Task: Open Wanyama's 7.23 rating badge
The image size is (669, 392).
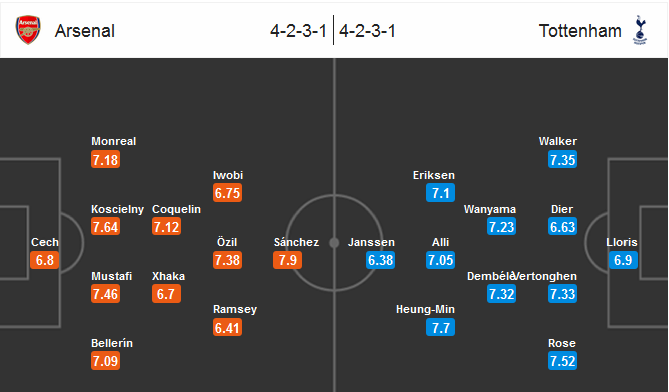Action: click(501, 226)
